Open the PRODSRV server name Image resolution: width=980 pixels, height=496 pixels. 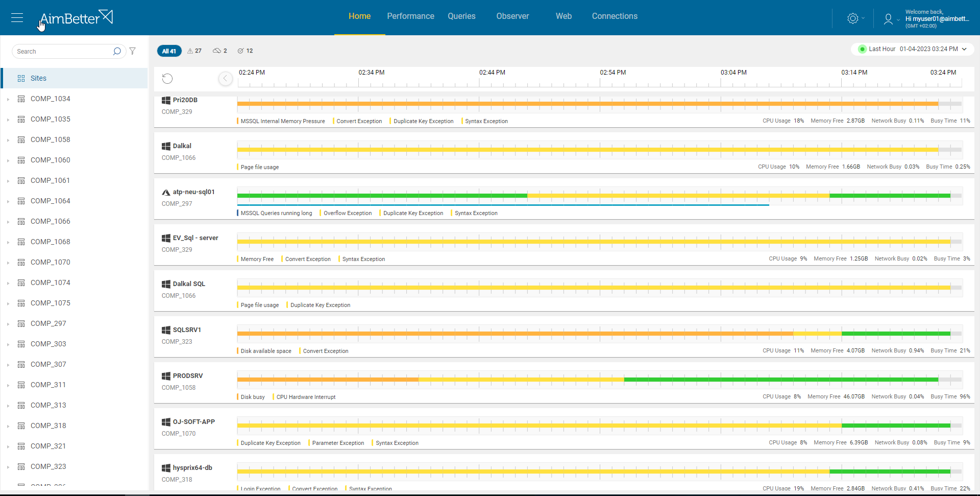(x=188, y=376)
